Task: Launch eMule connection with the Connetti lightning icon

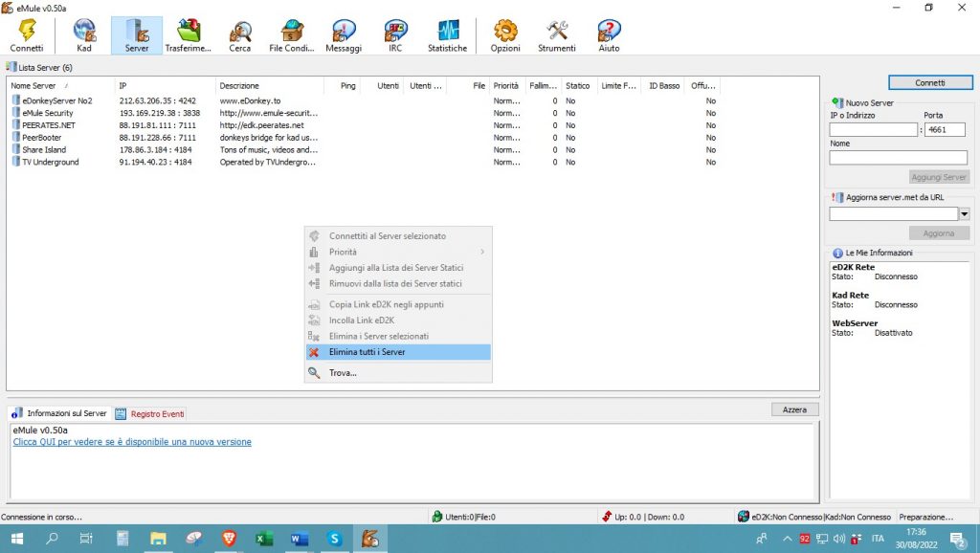Action: click(x=27, y=29)
